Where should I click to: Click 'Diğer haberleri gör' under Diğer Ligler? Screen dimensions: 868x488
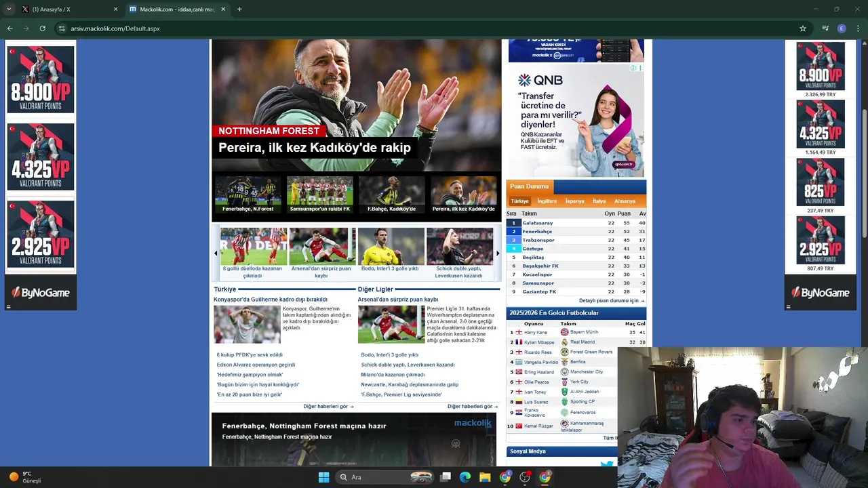[x=473, y=407]
